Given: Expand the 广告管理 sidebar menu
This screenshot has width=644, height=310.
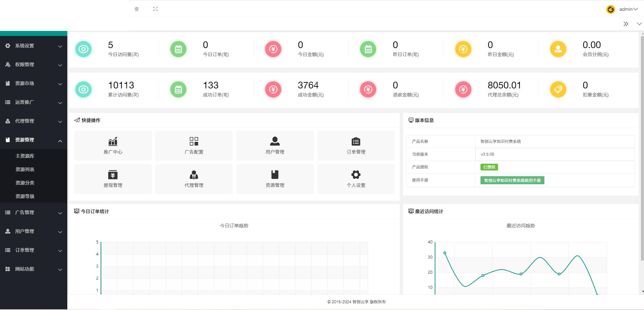Looking at the screenshot, I should [x=34, y=212].
